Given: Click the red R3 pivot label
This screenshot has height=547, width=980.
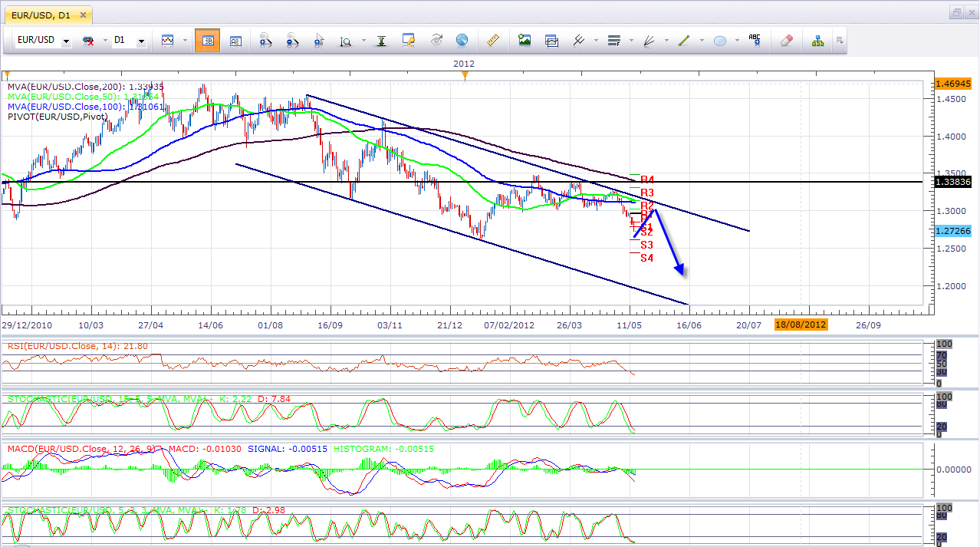Looking at the screenshot, I should tap(647, 192).
